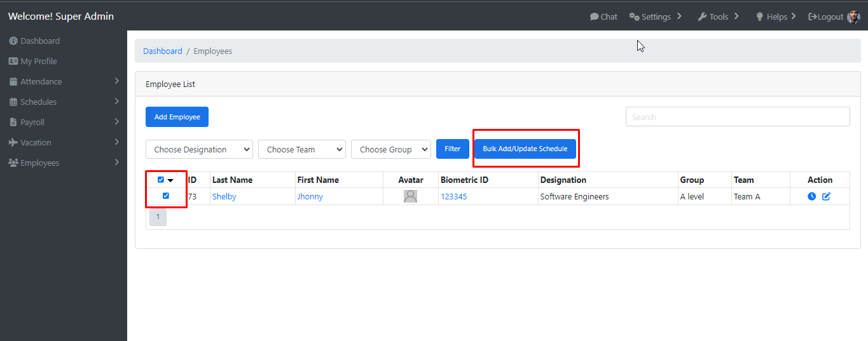Open the Dashboard sidebar icon
The image size is (868, 341).
13,41
